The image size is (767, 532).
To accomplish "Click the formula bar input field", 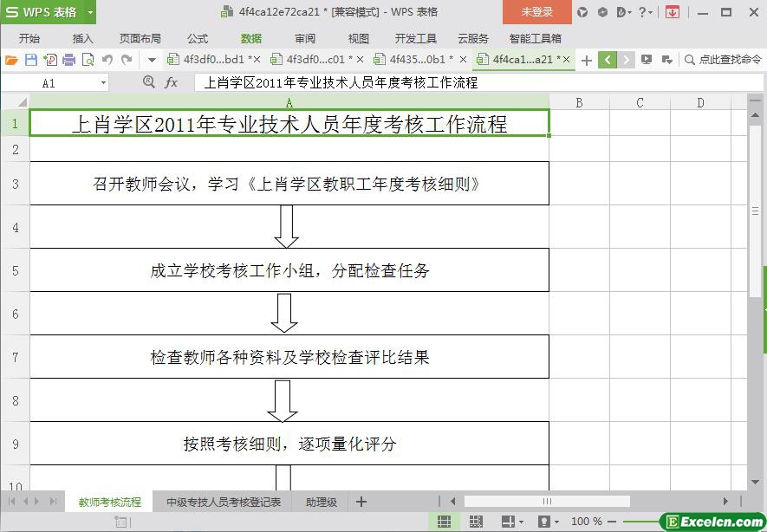I will (478, 82).
